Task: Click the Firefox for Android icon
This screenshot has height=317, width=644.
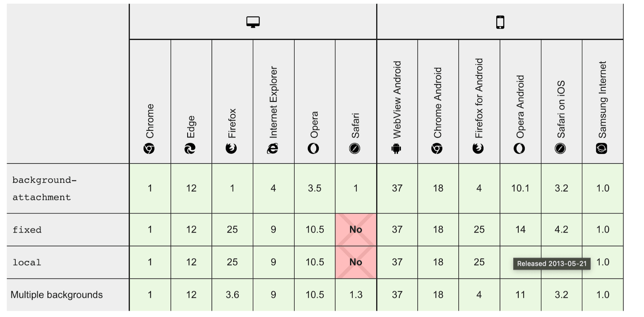Action: [478, 149]
